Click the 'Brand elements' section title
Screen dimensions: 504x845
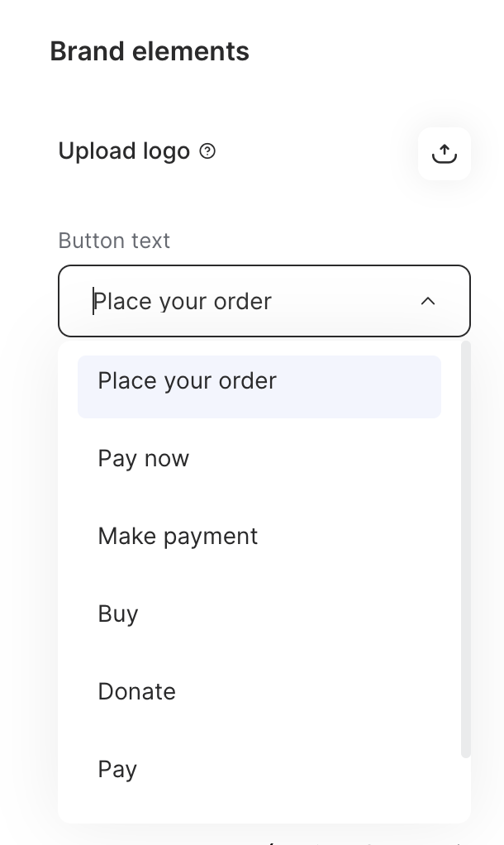[150, 50]
